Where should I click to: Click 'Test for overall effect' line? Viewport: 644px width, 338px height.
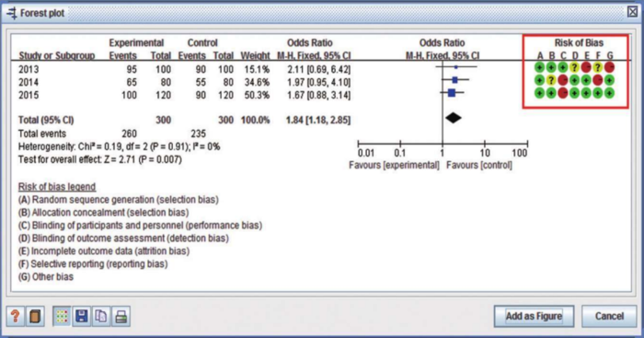pyautogui.click(x=99, y=159)
